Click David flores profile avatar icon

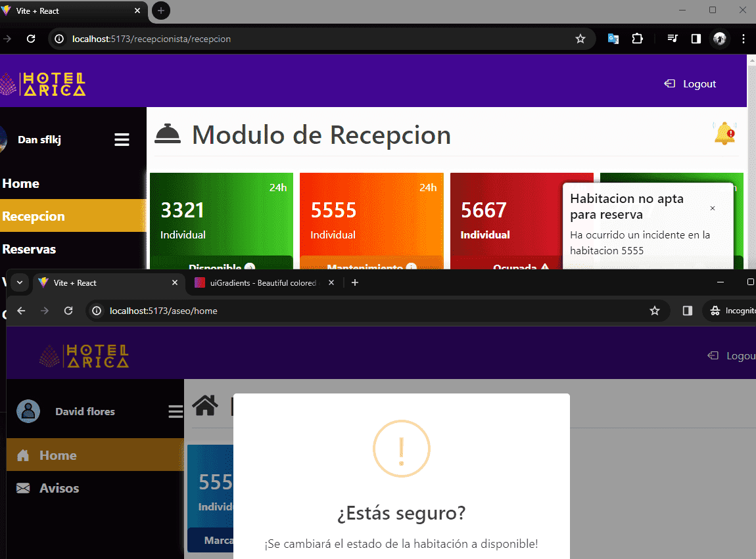click(27, 411)
